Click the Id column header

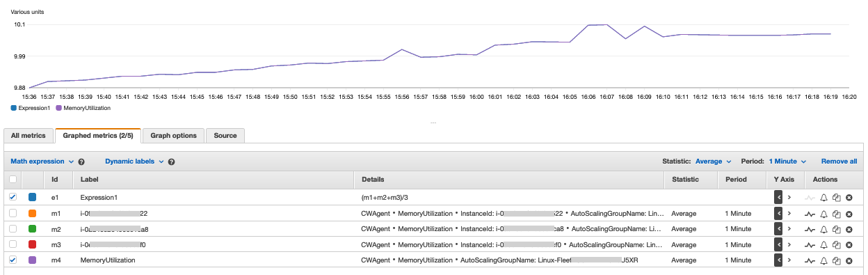point(55,180)
